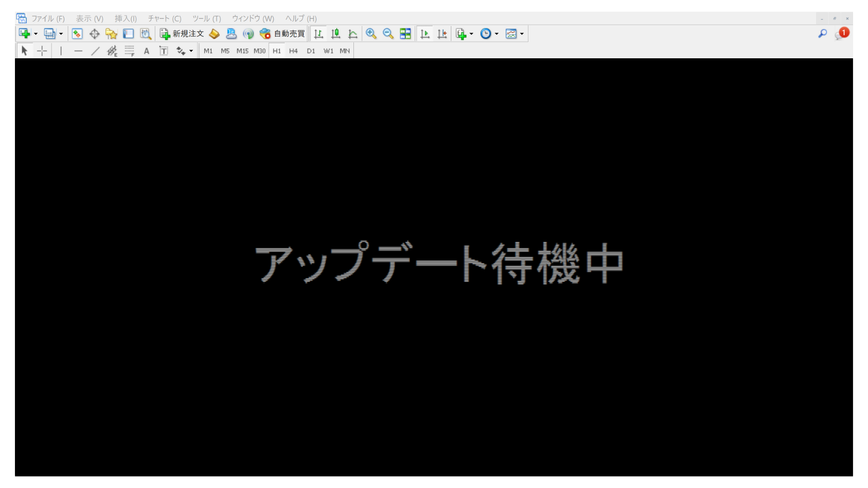The height and width of the screenshot is (488, 868).
Task: Draw a trendline on the chart
Action: [x=95, y=51]
